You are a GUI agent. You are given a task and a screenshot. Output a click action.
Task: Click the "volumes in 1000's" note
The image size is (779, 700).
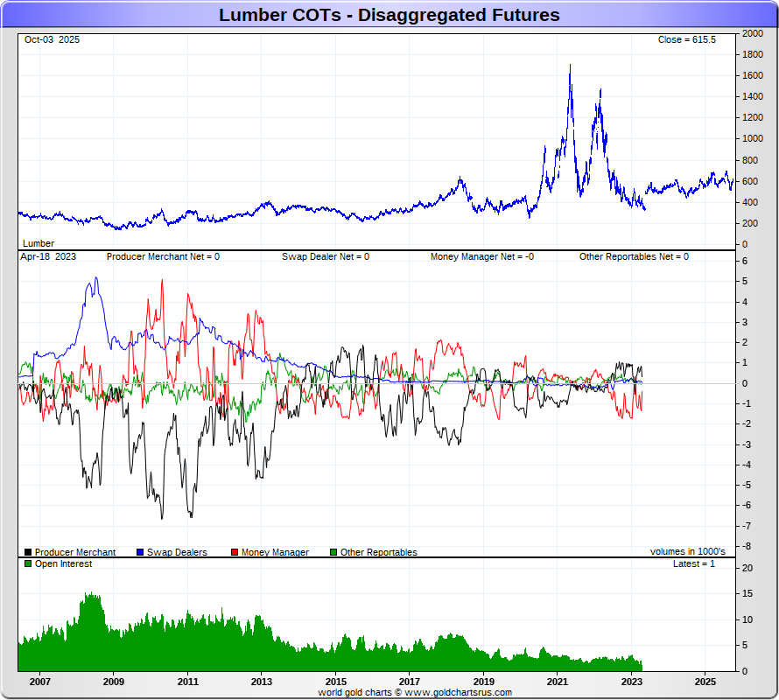[x=688, y=551]
